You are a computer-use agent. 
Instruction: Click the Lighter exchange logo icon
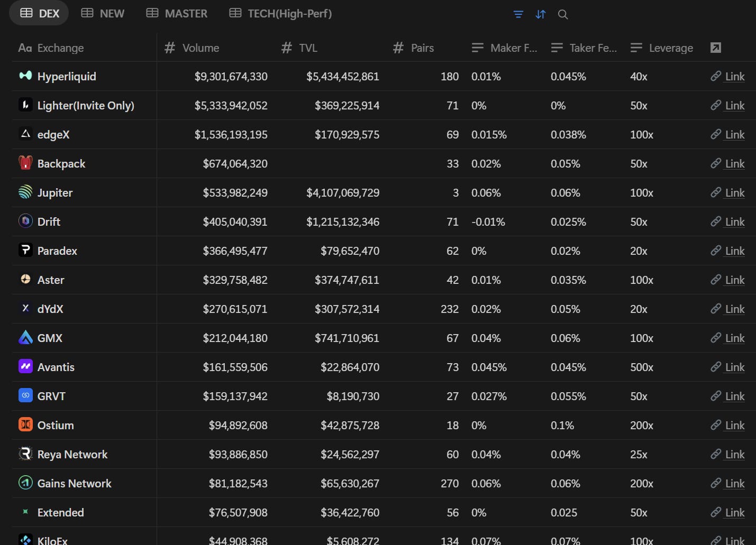click(x=25, y=105)
